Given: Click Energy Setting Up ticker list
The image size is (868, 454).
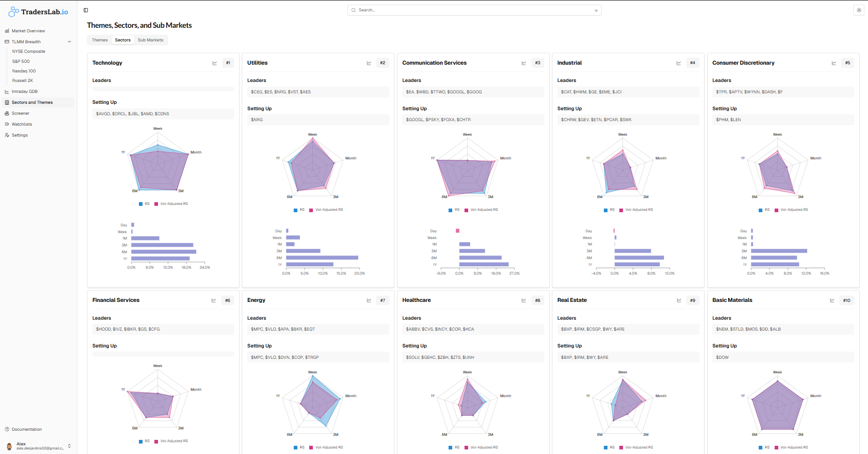Looking at the screenshot, I should tap(318, 357).
